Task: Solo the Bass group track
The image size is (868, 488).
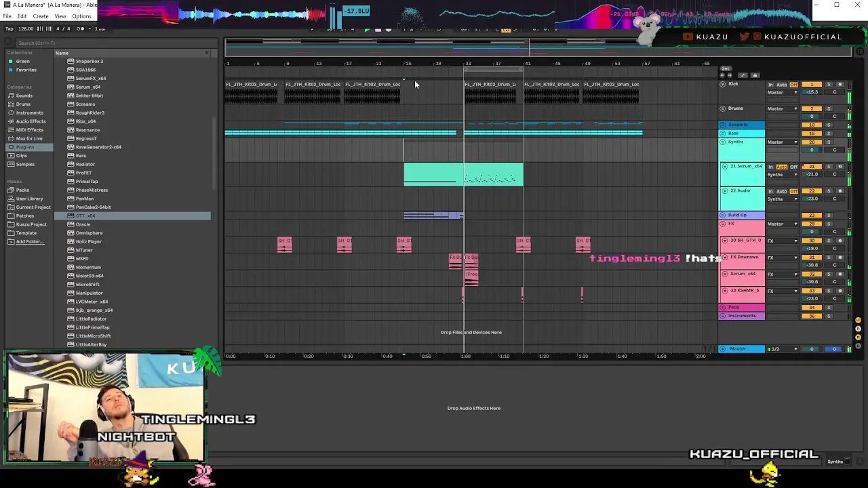Action: pyautogui.click(x=828, y=134)
